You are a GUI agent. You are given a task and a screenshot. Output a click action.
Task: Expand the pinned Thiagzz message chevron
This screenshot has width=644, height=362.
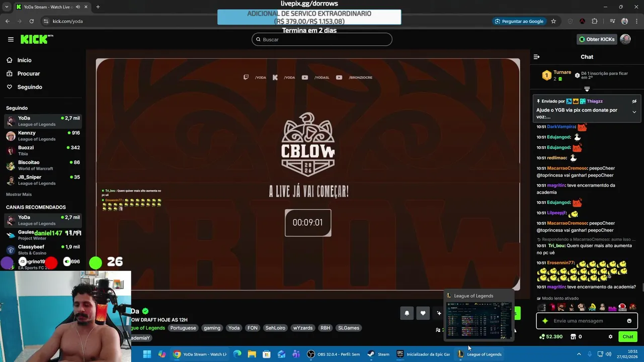[634, 112]
